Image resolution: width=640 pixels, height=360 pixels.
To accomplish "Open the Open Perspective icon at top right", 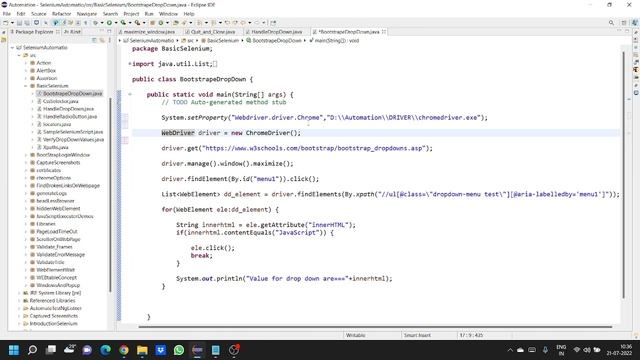I will (624, 23).
